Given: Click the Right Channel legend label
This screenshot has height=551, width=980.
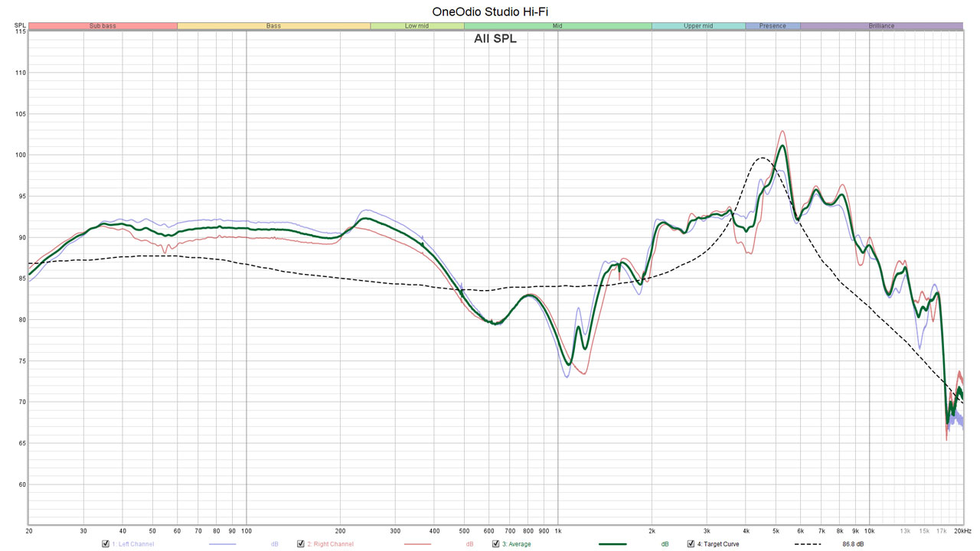Looking at the screenshot, I should click(x=330, y=544).
